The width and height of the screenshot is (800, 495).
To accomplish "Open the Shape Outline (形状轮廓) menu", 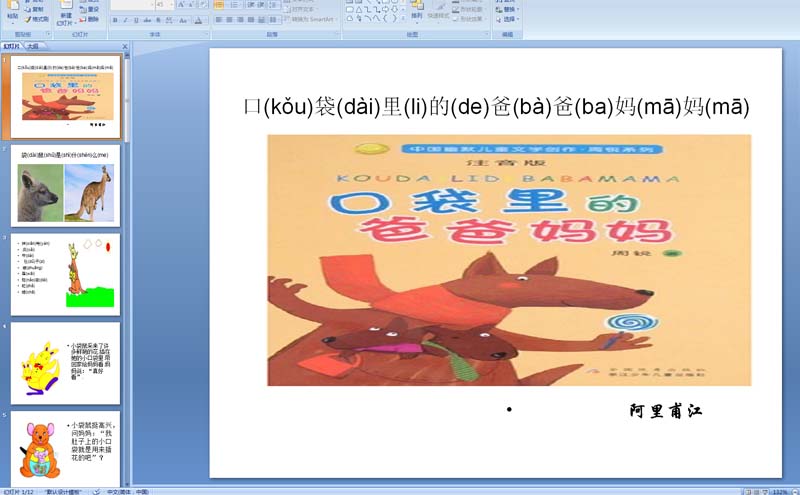I will tap(469, 9).
